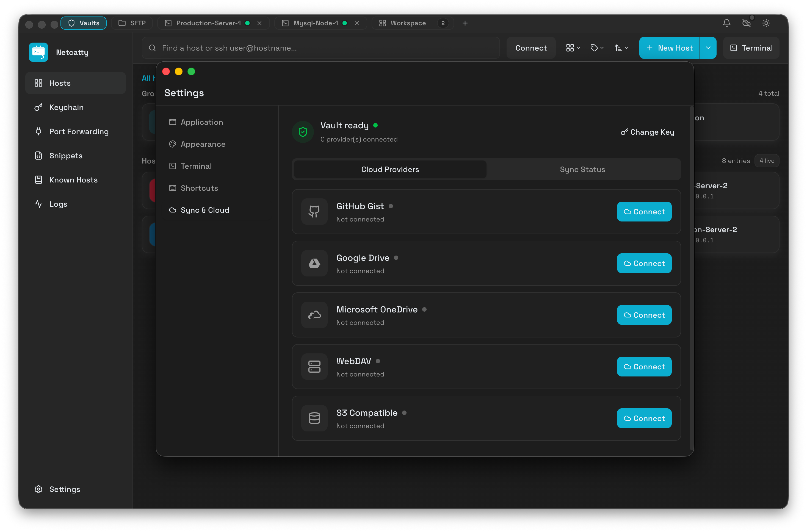
Task: Close the Mysql-Node-1 tab
Action: pyautogui.click(x=357, y=23)
